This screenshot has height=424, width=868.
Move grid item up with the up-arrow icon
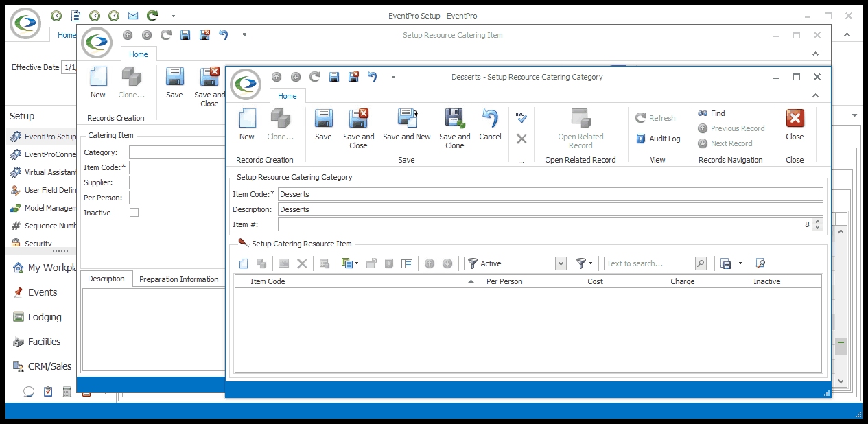(x=430, y=263)
